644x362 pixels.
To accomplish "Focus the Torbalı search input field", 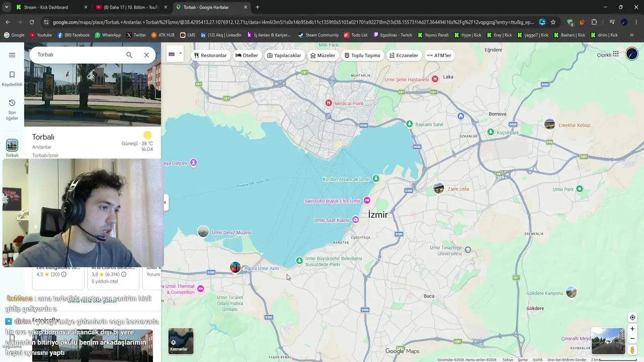I will (x=78, y=55).
